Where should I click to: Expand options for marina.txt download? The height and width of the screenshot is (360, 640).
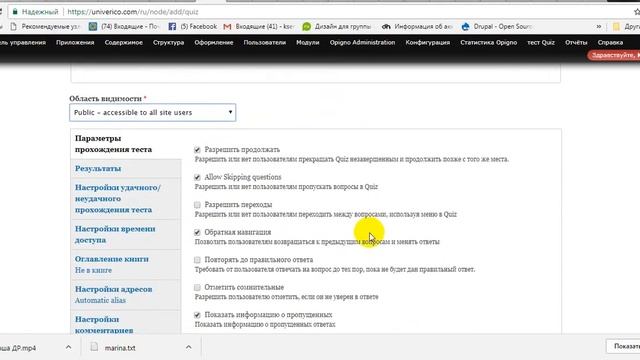(x=189, y=347)
